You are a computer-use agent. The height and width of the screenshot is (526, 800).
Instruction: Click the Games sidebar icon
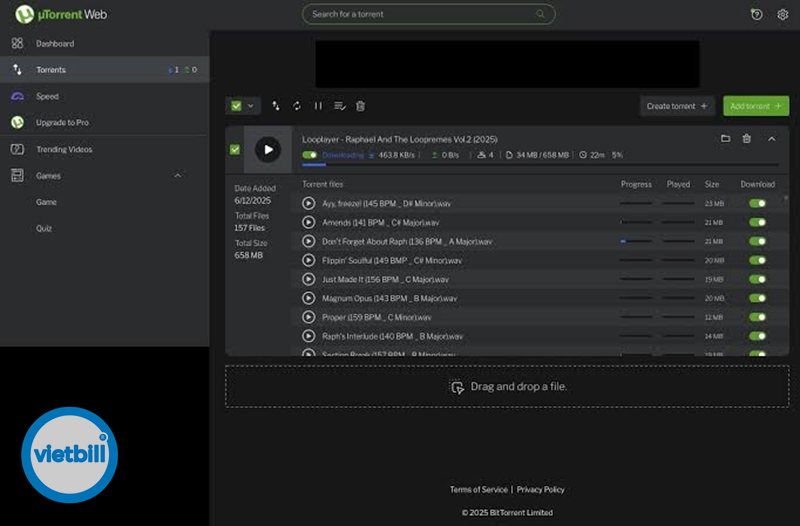[17, 176]
